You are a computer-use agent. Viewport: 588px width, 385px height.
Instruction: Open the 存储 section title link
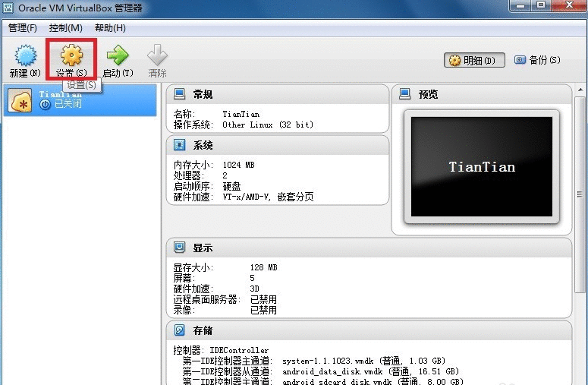(x=203, y=330)
